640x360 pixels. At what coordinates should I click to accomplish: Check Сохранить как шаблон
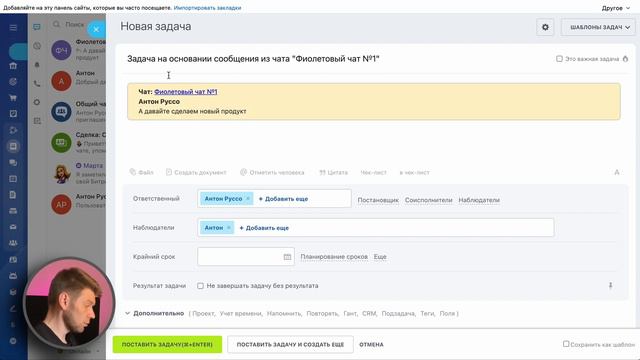[x=566, y=344]
